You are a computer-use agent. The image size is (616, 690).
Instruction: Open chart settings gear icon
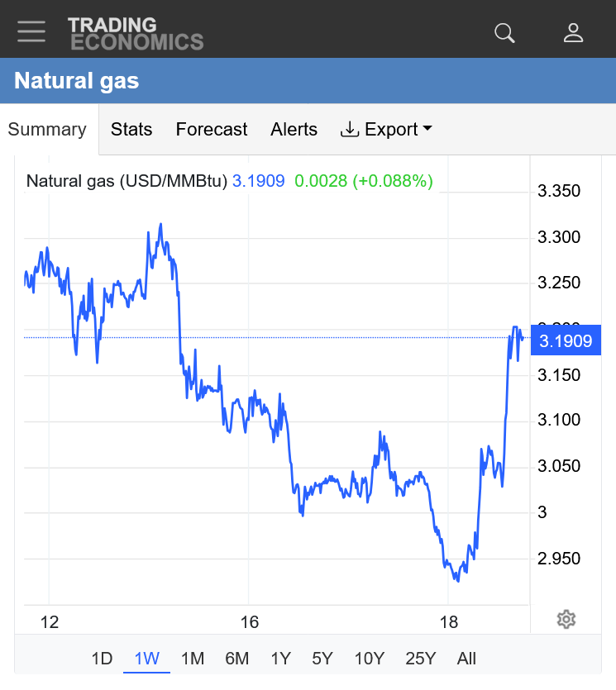(566, 619)
